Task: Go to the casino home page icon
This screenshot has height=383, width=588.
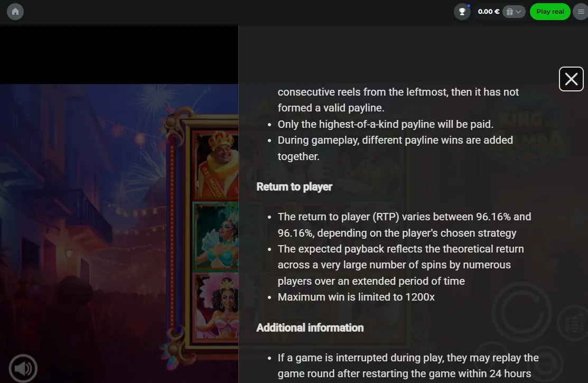Action: click(x=15, y=12)
